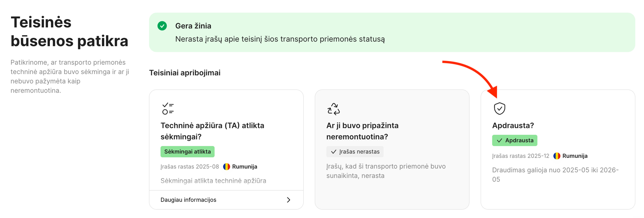Select the Romanian flag next to 2025-12 entry

tap(557, 156)
